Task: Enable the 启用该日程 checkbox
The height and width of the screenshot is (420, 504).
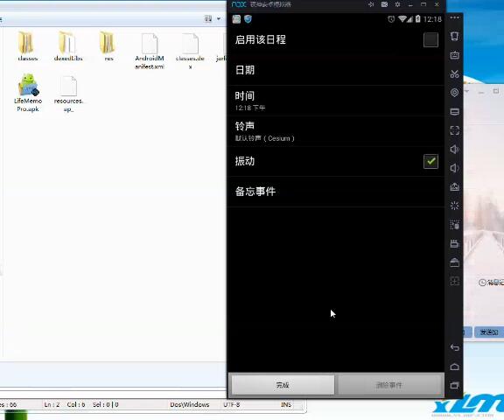Action: click(430, 40)
